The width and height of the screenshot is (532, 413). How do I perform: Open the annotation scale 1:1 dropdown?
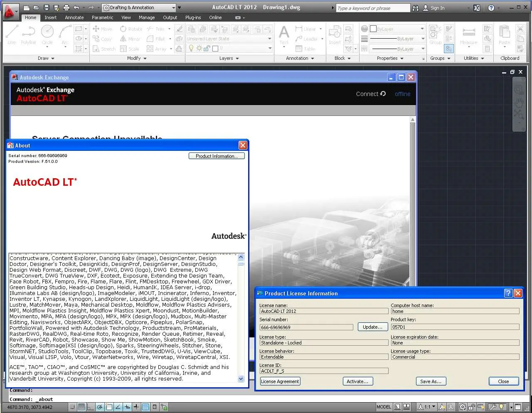(427, 407)
